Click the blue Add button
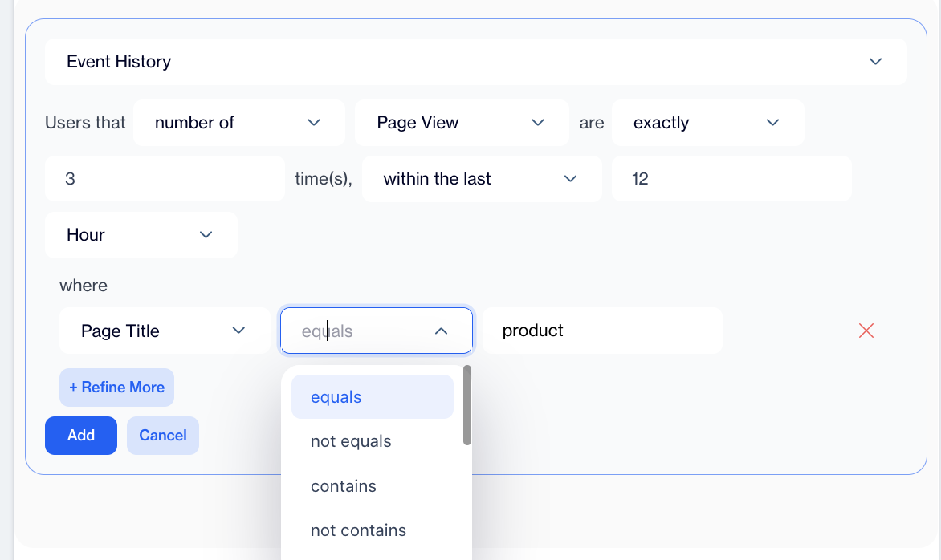Image resolution: width=941 pixels, height=560 pixels. point(81,436)
